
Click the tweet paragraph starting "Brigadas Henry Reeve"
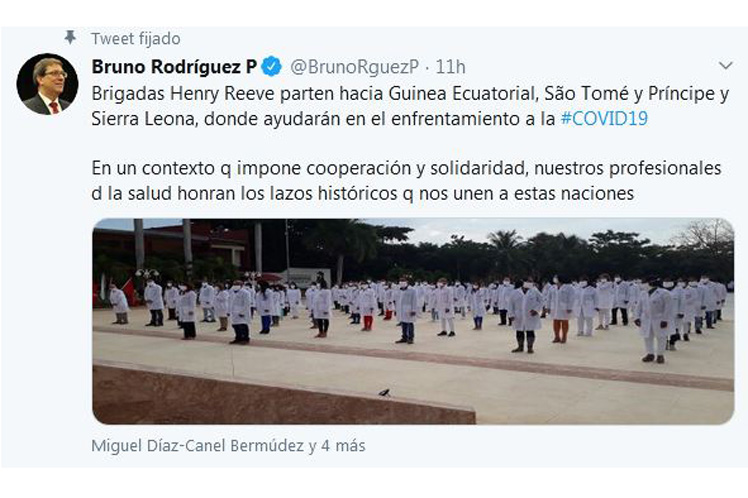click(410, 106)
